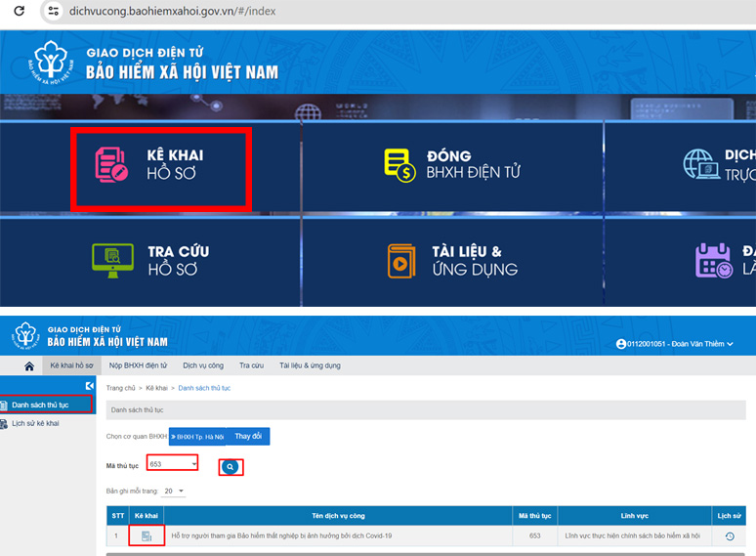Click the Lĩnh vực column header

pyautogui.click(x=635, y=516)
